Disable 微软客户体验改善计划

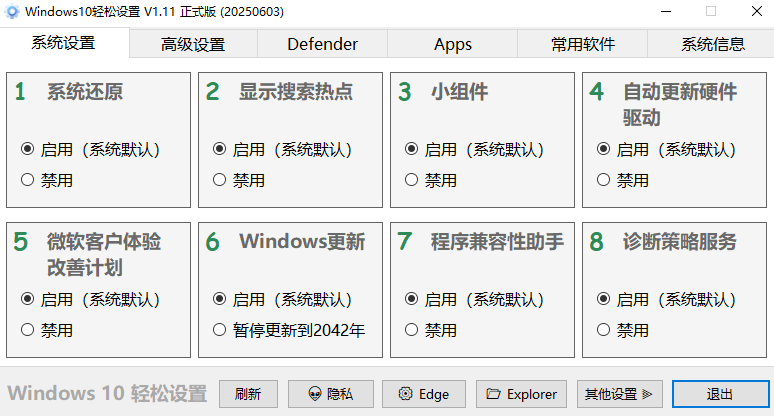pyautogui.click(x=28, y=330)
